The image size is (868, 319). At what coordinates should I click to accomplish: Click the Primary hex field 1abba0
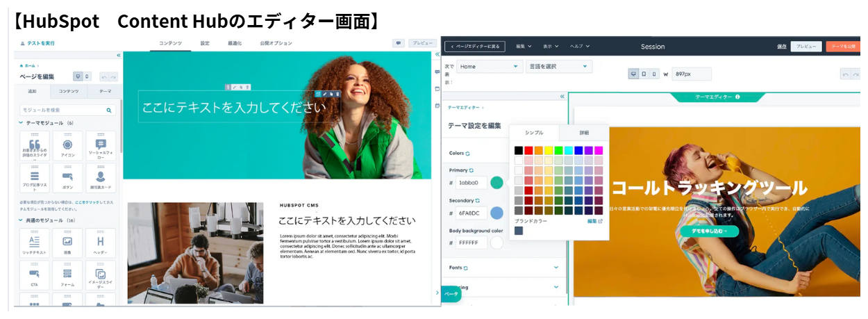pyautogui.click(x=471, y=183)
